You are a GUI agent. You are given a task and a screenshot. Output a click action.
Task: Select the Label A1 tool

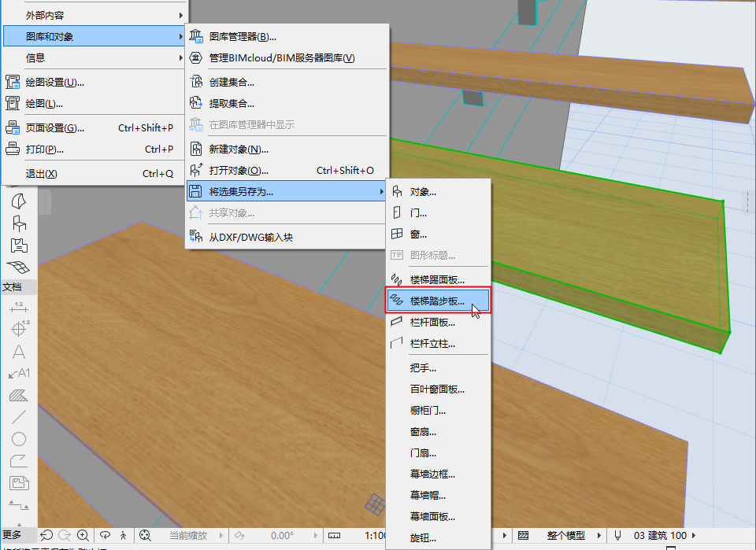pyautogui.click(x=19, y=373)
